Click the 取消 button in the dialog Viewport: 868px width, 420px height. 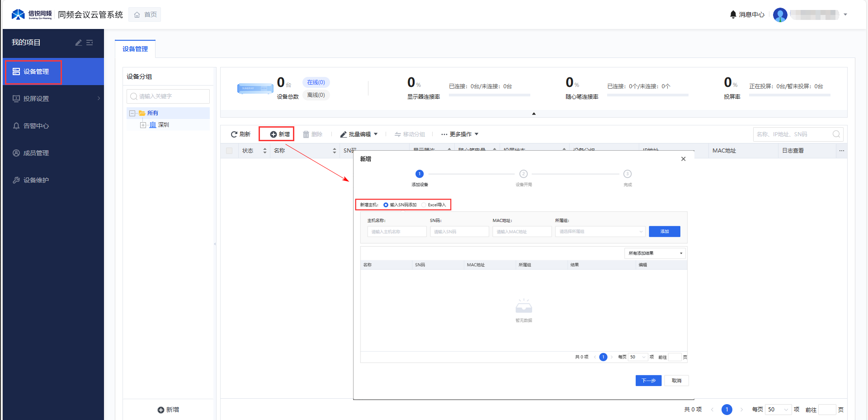[x=676, y=381]
